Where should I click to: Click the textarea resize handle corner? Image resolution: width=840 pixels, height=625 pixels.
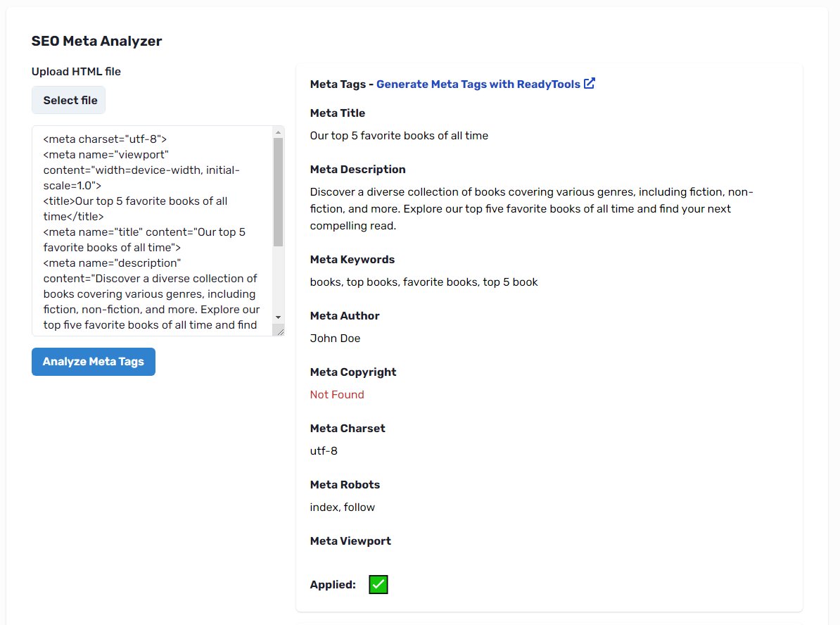coord(280,332)
